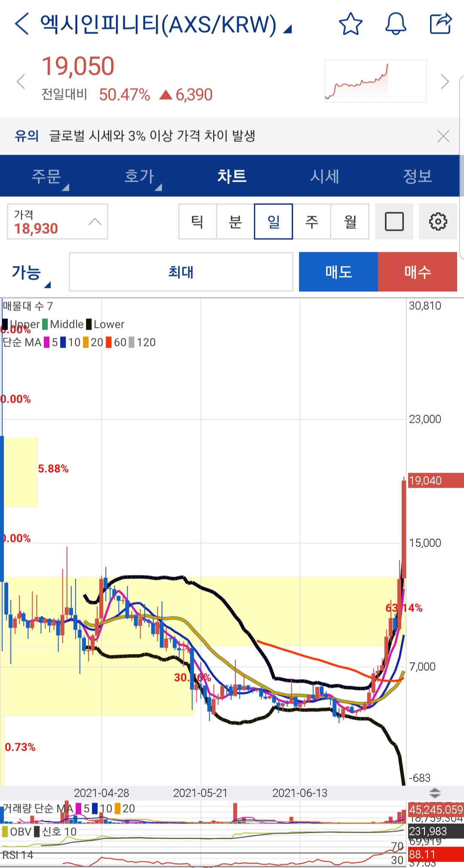Click the OBV indicator label
This screenshot has height=868, width=464.
tap(21, 831)
